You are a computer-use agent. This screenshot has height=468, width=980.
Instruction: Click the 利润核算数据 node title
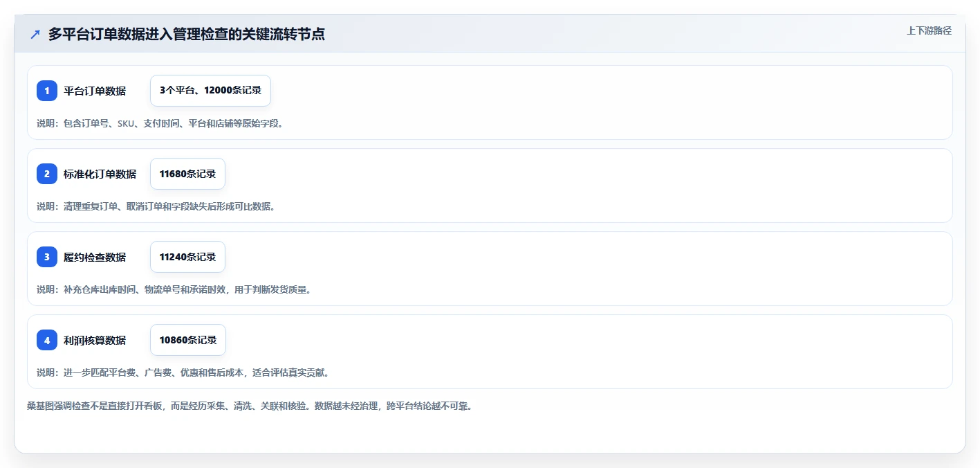tap(95, 340)
